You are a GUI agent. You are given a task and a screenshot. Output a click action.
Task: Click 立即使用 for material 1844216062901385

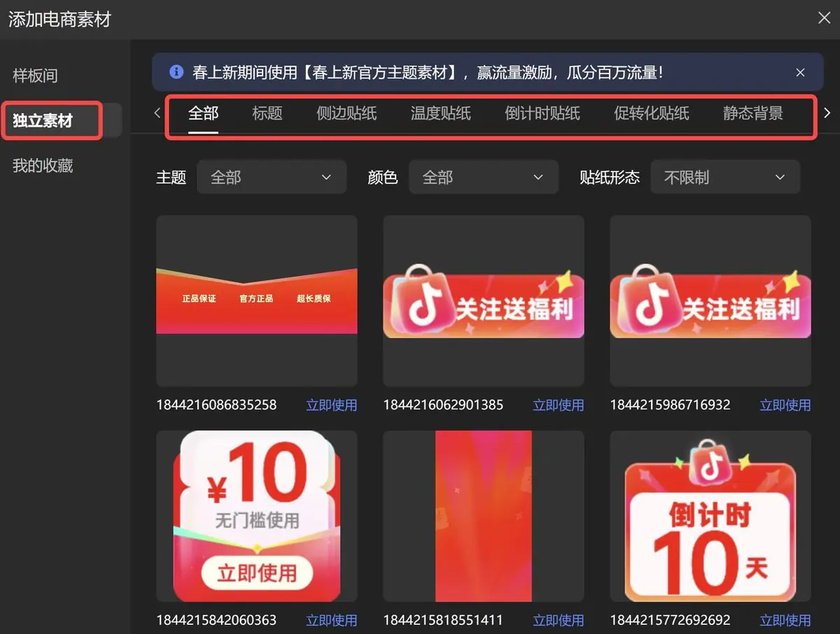559,405
